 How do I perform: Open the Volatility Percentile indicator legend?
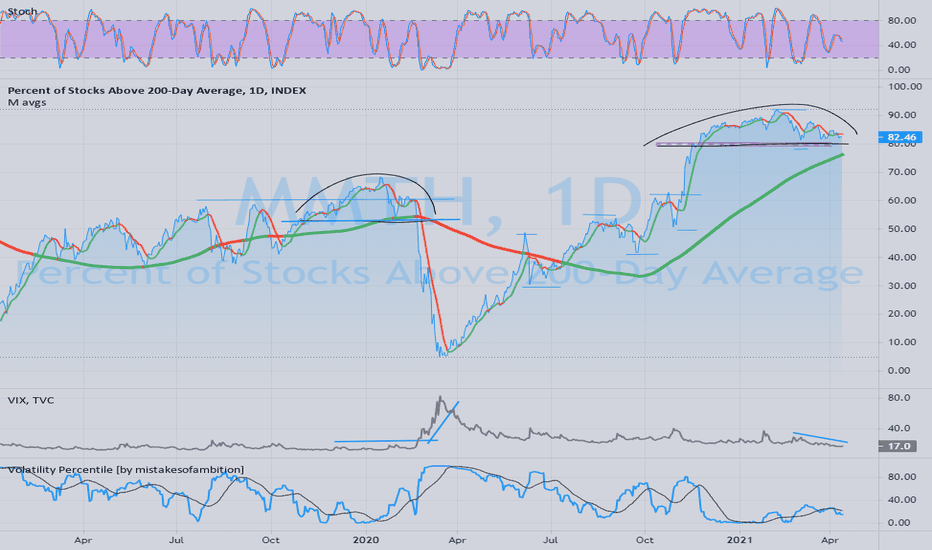click(125, 470)
